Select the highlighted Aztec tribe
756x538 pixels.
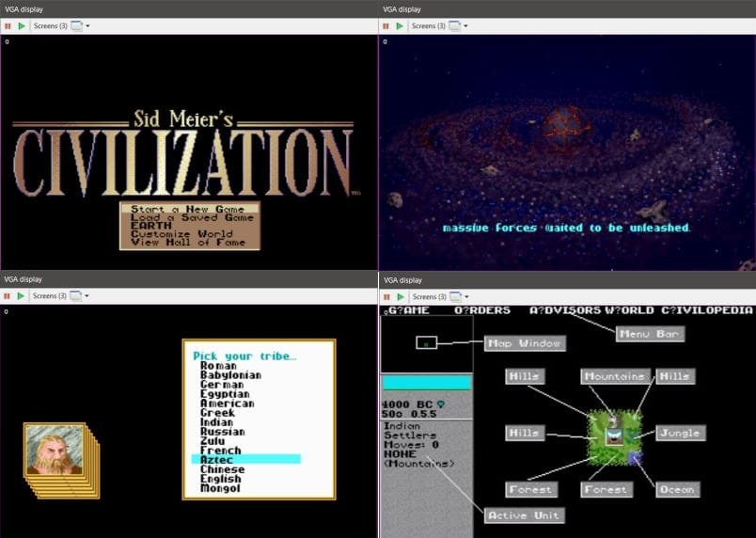point(246,459)
